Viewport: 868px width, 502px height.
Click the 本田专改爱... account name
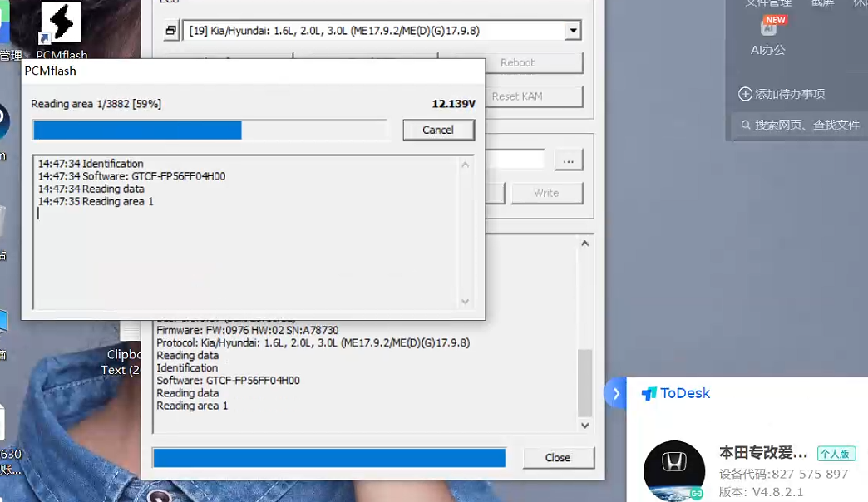click(x=763, y=453)
